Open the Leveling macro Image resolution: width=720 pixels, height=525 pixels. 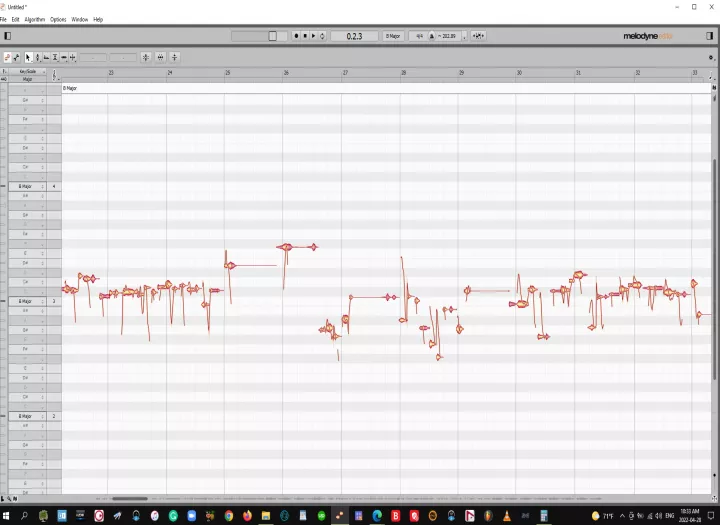174,57
